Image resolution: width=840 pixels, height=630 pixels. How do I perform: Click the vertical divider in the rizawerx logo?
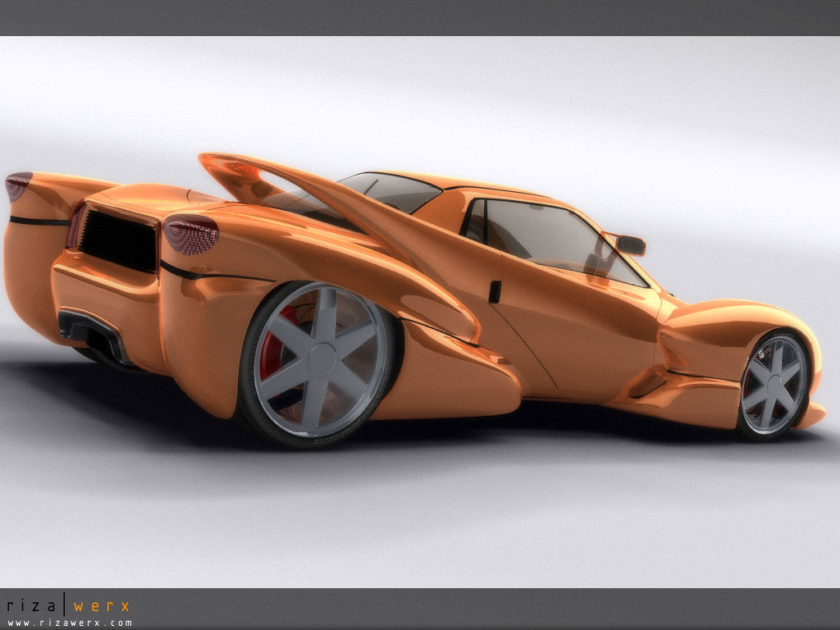(x=64, y=607)
